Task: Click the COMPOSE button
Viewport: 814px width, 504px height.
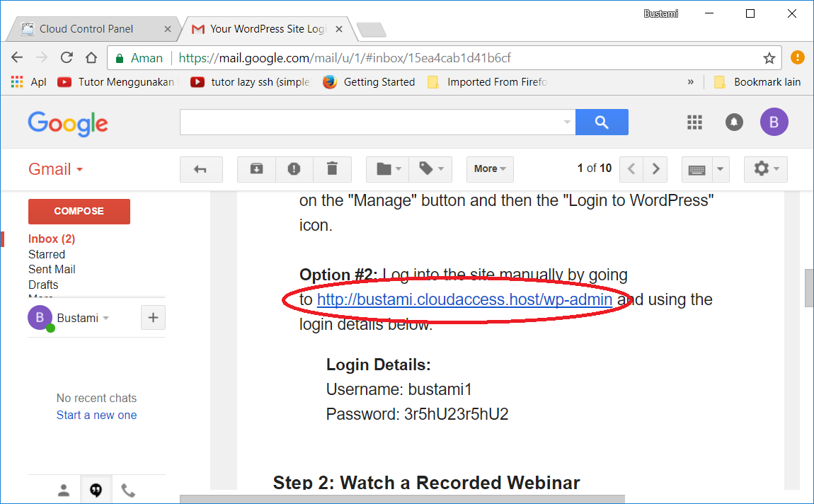Action: [79, 211]
